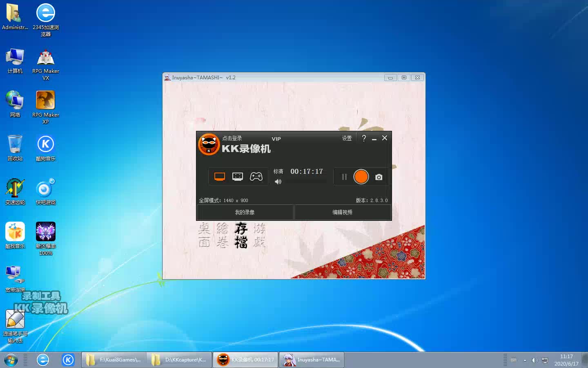
Task: Select 桌面 in the Inuyasha game menu
Action: (205, 236)
